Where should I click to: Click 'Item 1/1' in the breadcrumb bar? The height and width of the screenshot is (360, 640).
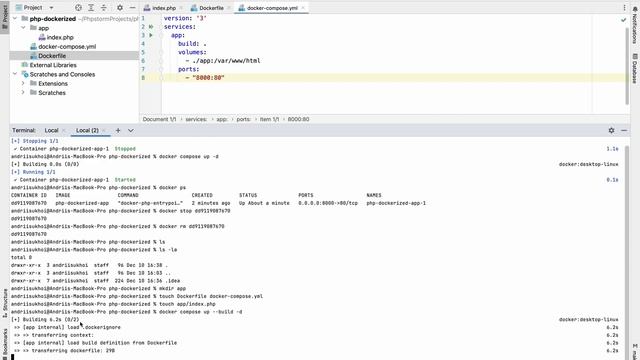point(269,119)
